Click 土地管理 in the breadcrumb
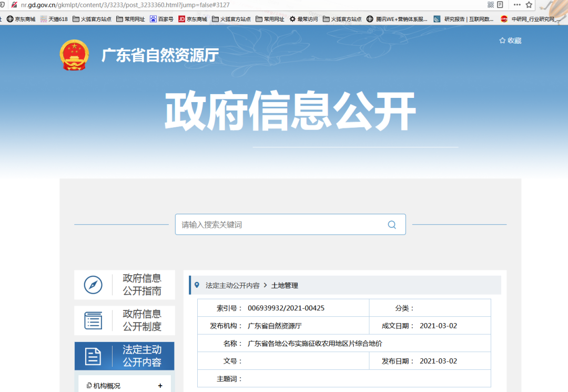 click(285, 285)
